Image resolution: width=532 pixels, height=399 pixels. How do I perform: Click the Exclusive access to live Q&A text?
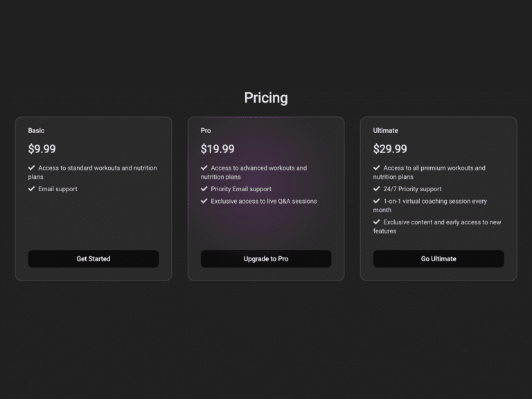point(264,202)
